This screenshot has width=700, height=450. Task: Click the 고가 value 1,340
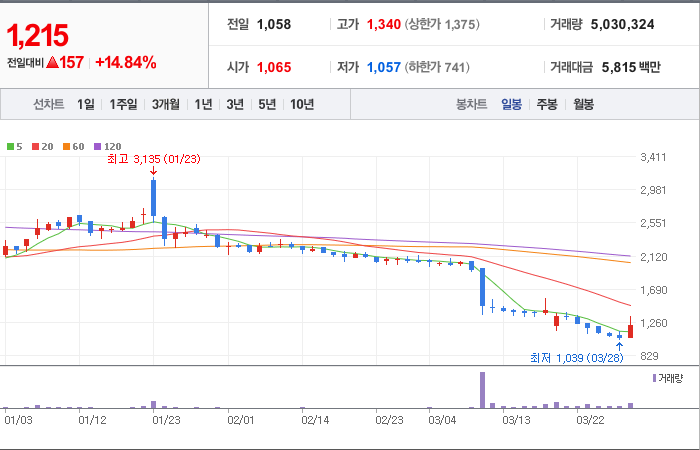pos(383,24)
